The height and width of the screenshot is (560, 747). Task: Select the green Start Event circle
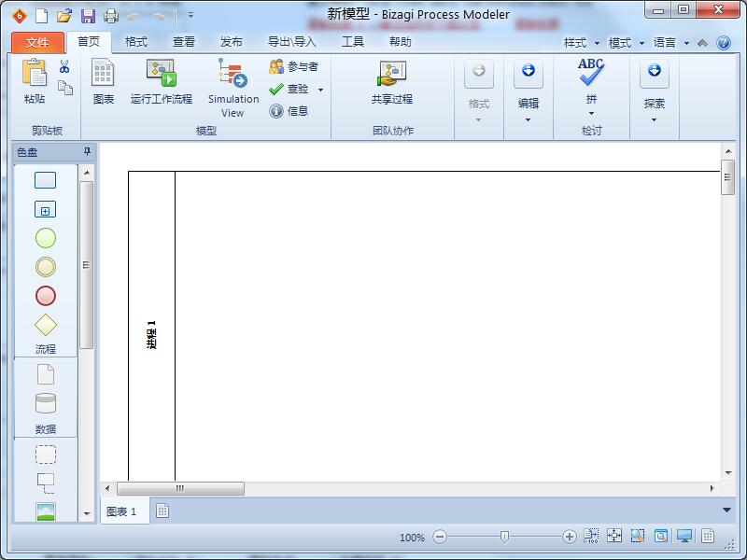pos(45,238)
